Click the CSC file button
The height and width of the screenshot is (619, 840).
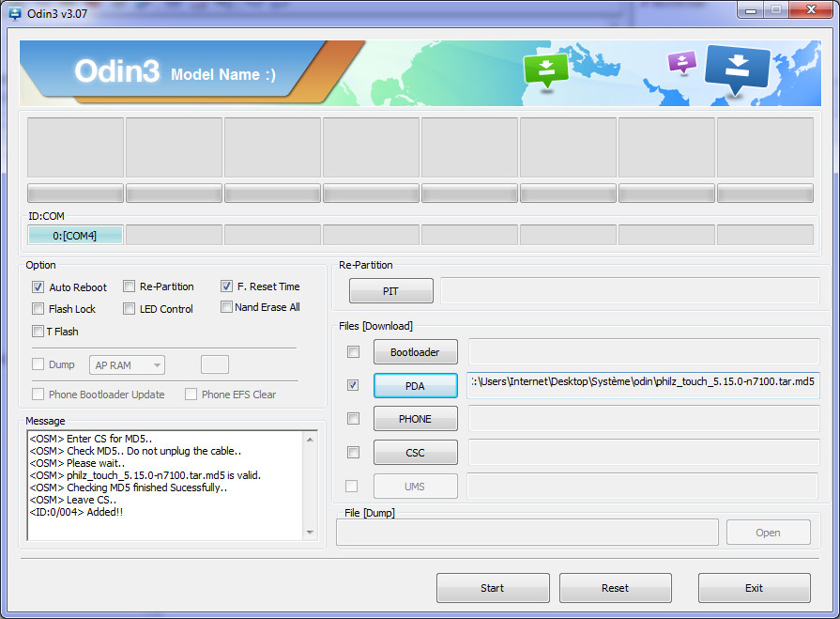click(415, 453)
